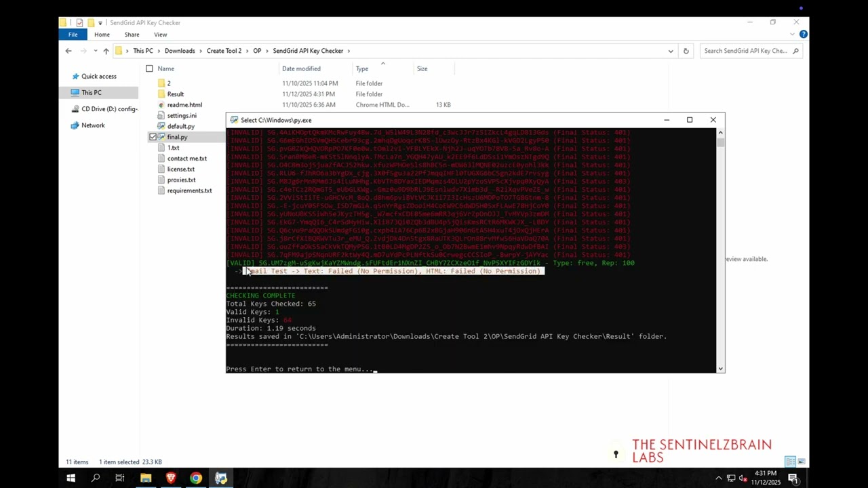The width and height of the screenshot is (868, 488).
Task: Click Downloads in the address breadcrumb
Action: [x=180, y=51]
